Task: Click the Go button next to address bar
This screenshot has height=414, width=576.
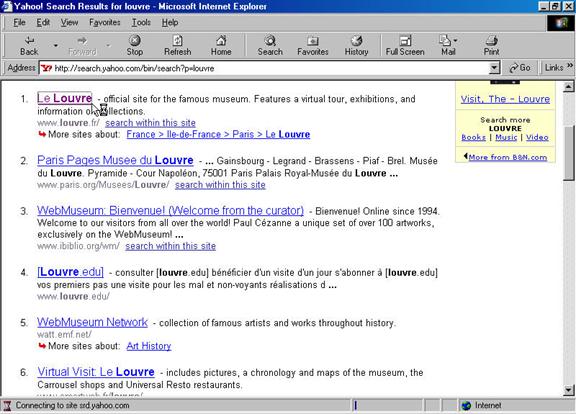Action: point(520,68)
